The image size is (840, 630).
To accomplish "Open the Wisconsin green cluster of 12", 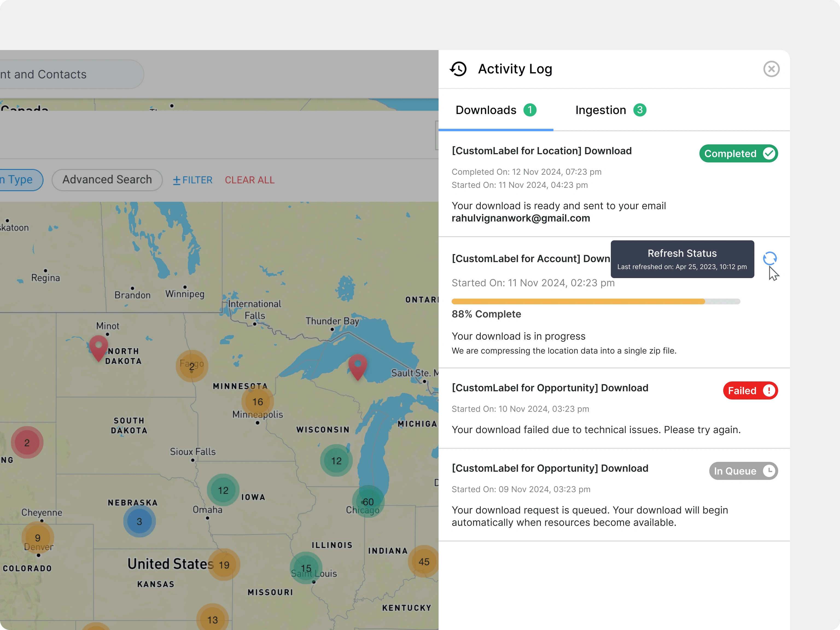I will [336, 461].
